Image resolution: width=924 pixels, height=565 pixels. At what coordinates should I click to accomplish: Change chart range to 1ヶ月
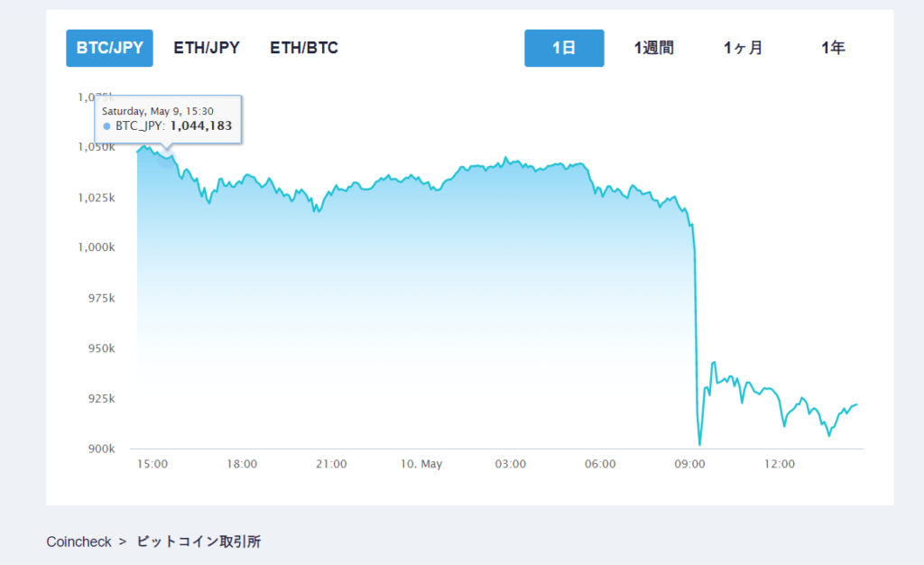[x=743, y=48]
